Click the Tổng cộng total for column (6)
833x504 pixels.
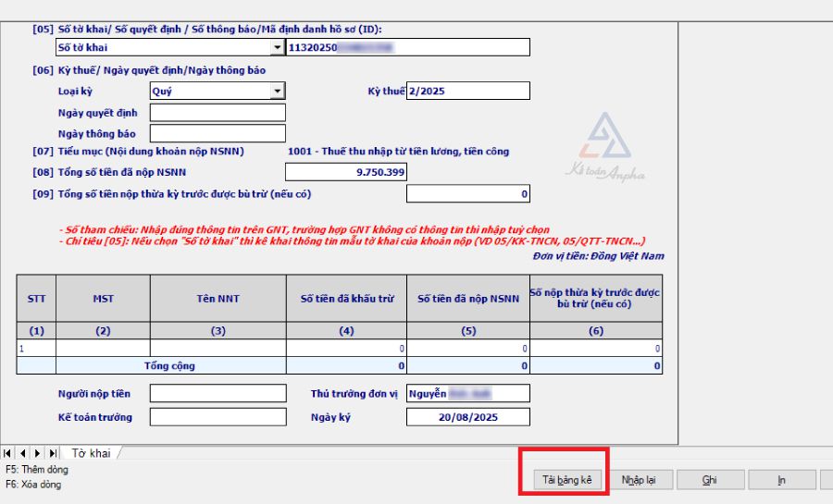(596, 366)
